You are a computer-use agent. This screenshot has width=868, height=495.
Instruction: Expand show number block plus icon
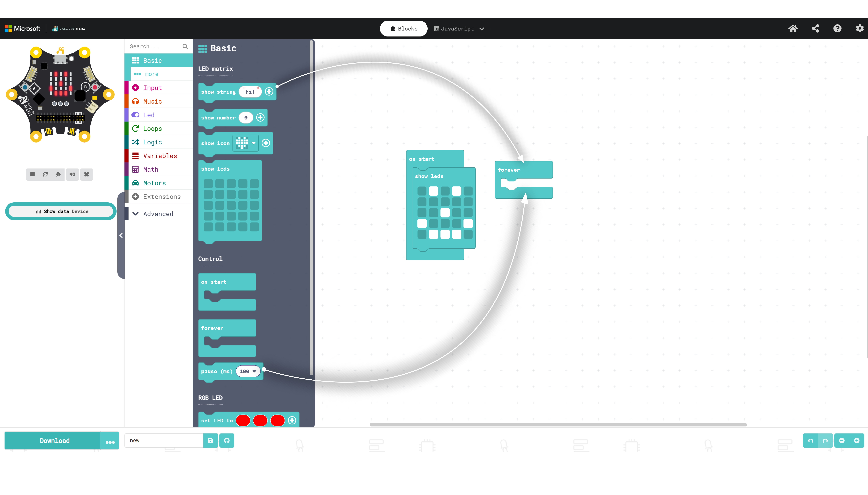(x=260, y=117)
